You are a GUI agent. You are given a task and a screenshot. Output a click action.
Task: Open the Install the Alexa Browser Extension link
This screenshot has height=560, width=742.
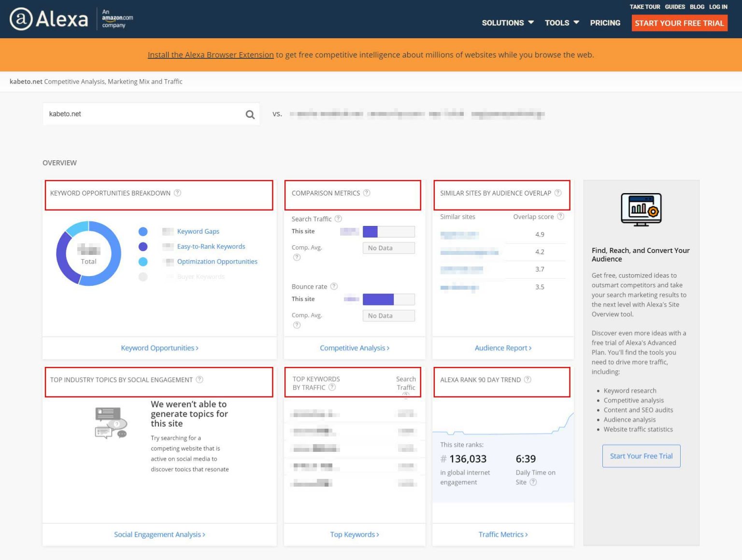click(x=211, y=55)
